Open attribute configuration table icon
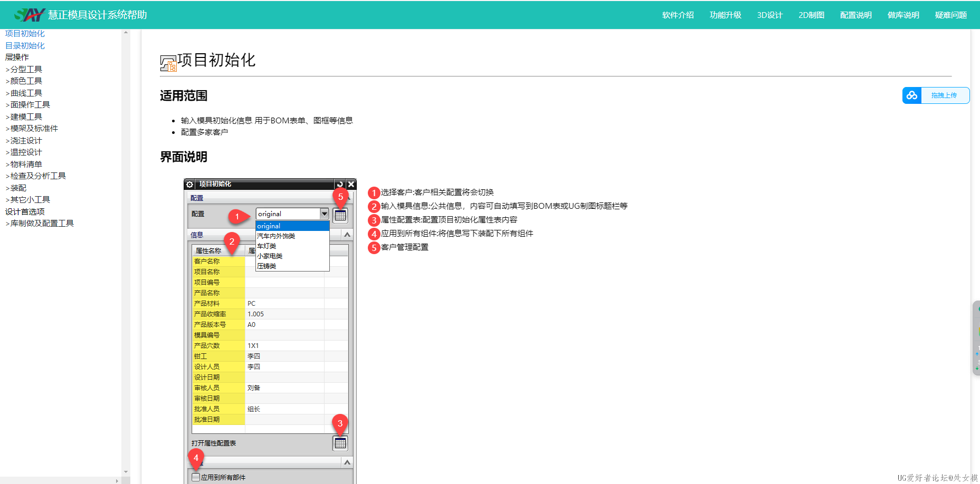The image size is (980, 484). pyautogui.click(x=340, y=443)
